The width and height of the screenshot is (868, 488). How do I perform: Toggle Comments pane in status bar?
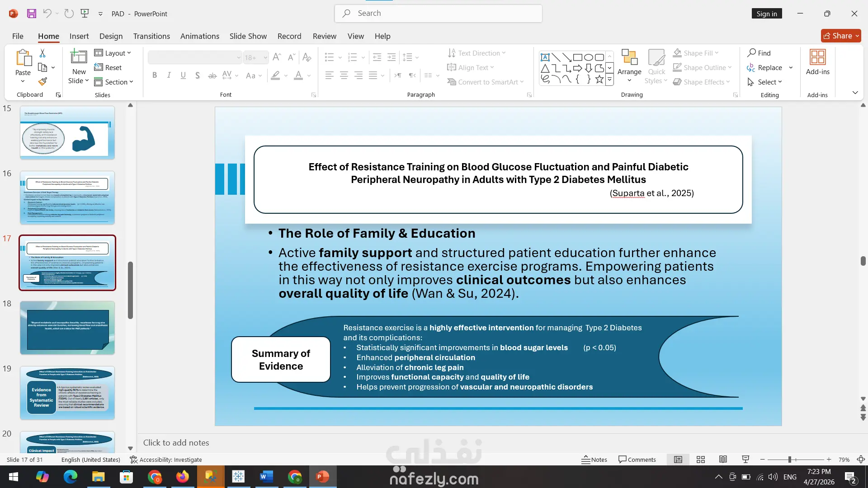[x=637, y=460]
